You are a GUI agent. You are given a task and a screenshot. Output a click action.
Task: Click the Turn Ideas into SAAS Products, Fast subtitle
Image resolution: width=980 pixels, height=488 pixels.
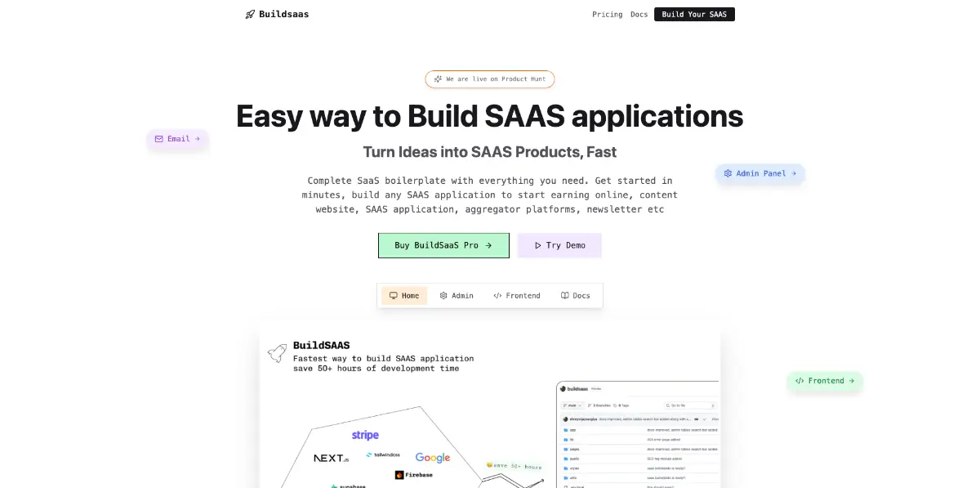[x=490, y=152]
